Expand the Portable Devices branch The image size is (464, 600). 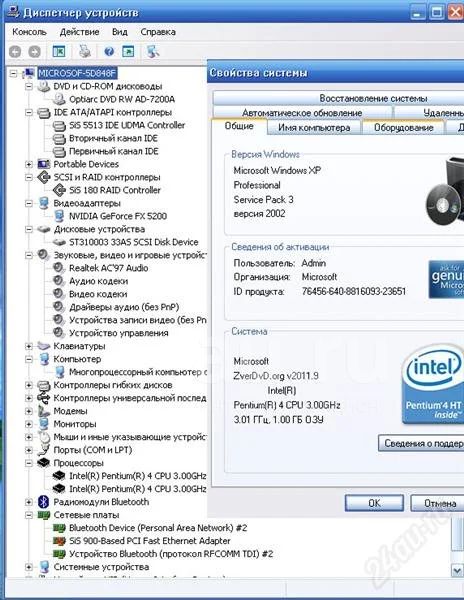coord(29,164)
